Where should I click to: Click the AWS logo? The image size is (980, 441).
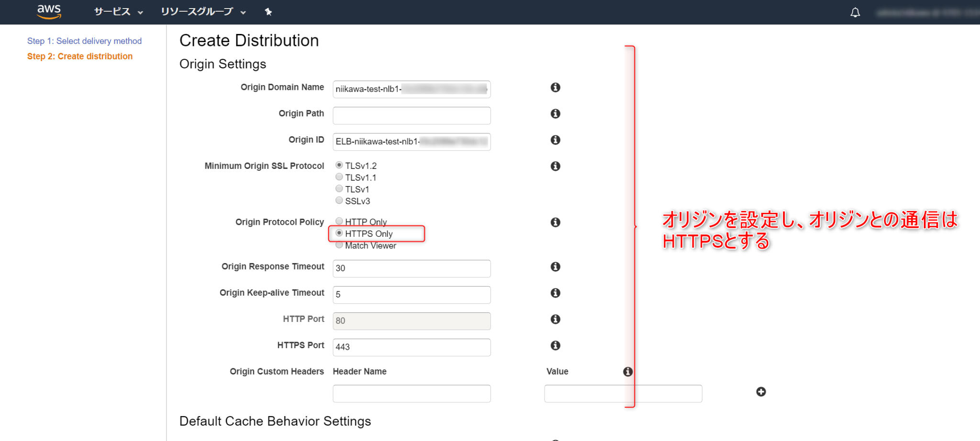tap(49, 12)
